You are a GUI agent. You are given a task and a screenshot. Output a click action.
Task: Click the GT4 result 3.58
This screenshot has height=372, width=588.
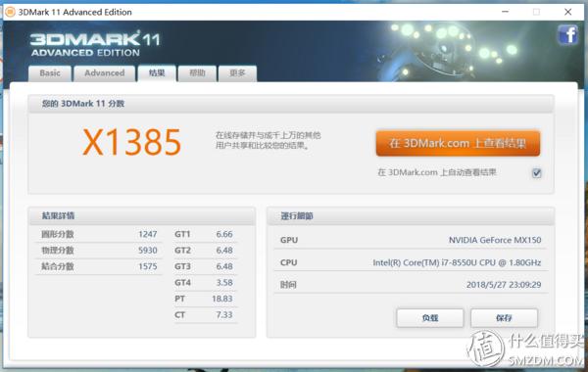(x=224, y=283)
